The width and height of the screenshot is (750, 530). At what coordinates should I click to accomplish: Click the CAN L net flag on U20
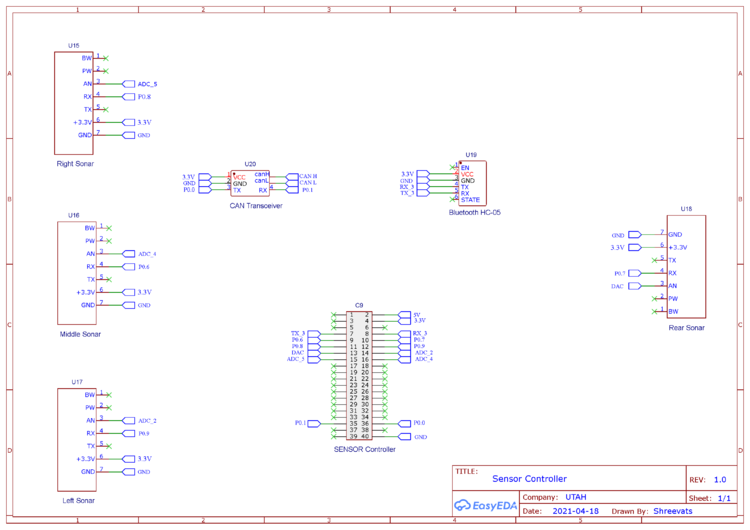[292, 183]
